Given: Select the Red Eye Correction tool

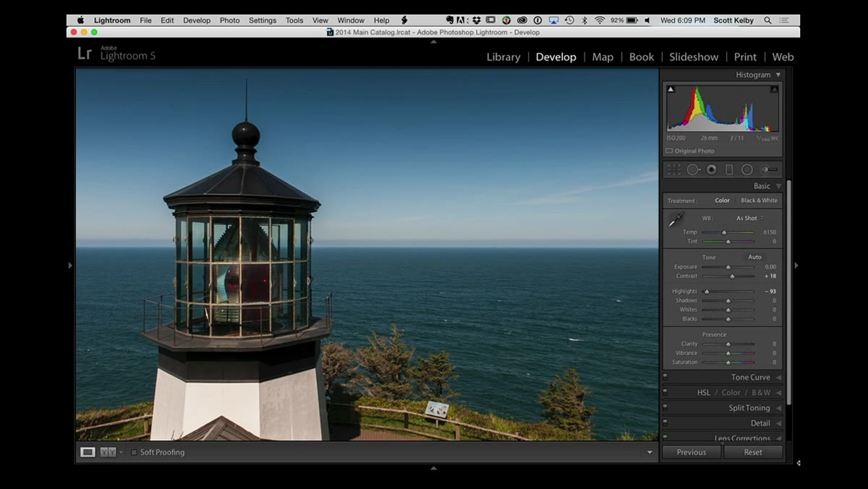Looking at the screenshot, I should 712,169.
